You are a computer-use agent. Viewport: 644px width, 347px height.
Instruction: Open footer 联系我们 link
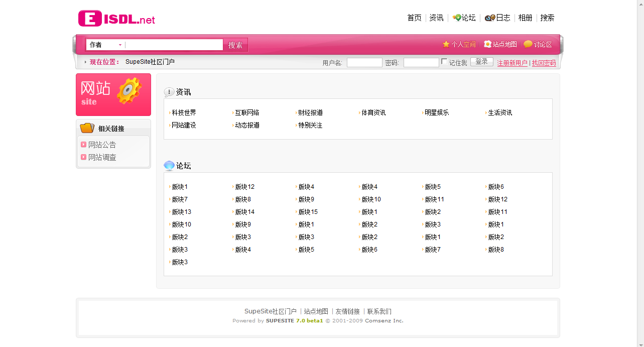point(379,311)
